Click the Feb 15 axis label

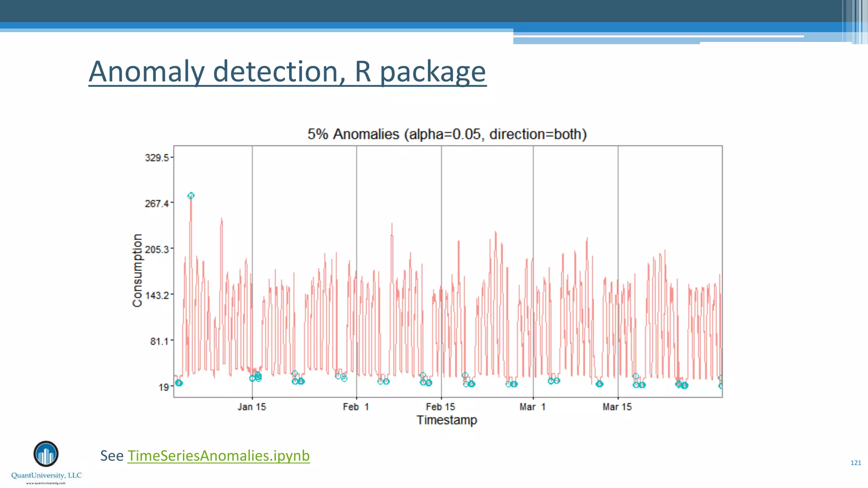pos(440,407)
